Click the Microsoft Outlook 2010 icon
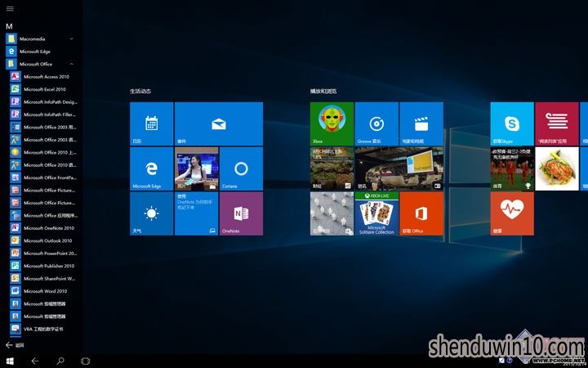Screen dimensions: 588x368 [x=16, y=240]
